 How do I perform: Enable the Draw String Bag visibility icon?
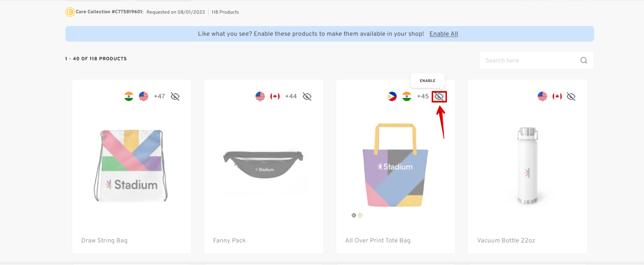[175, 96]
